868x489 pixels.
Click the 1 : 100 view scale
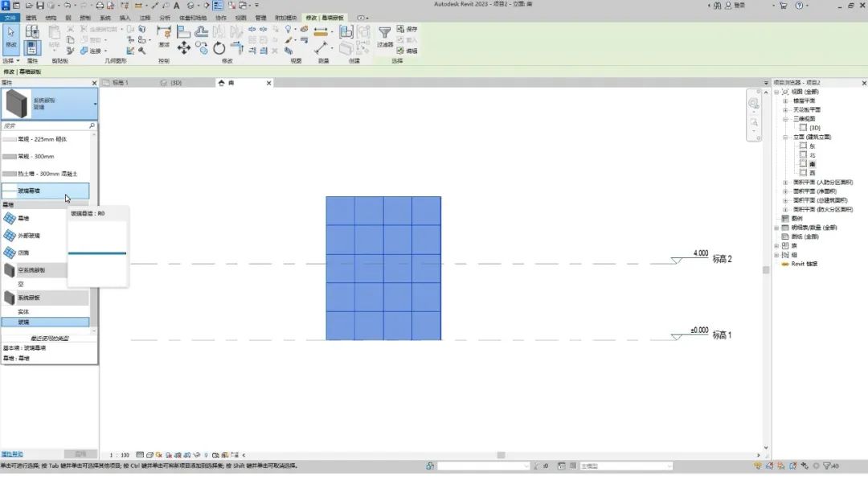pyautogui.click(x=120, y=455)
